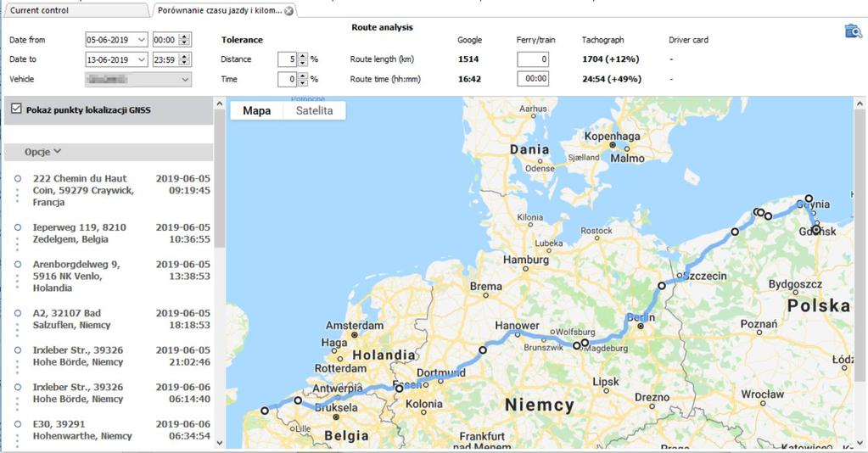The width and height of the screenshot is (868, 453).
Task: Click the map route marker near Essen
Action: click(x=399, y=389)
